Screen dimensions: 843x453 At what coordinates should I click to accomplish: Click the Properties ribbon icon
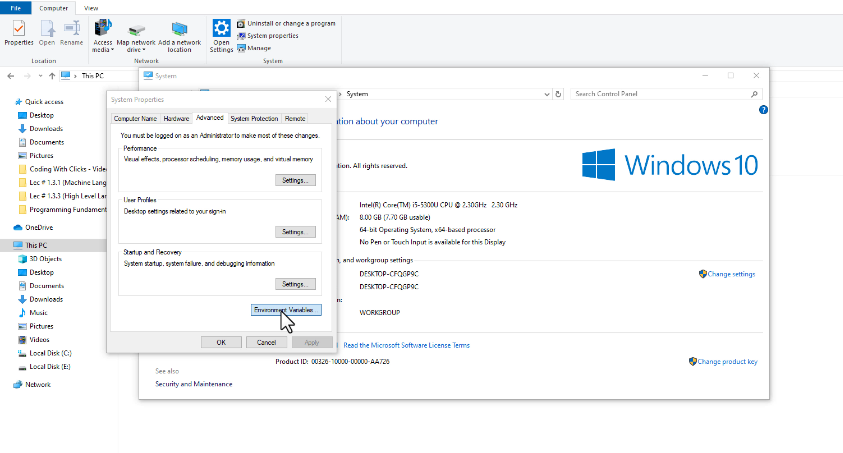19,33
